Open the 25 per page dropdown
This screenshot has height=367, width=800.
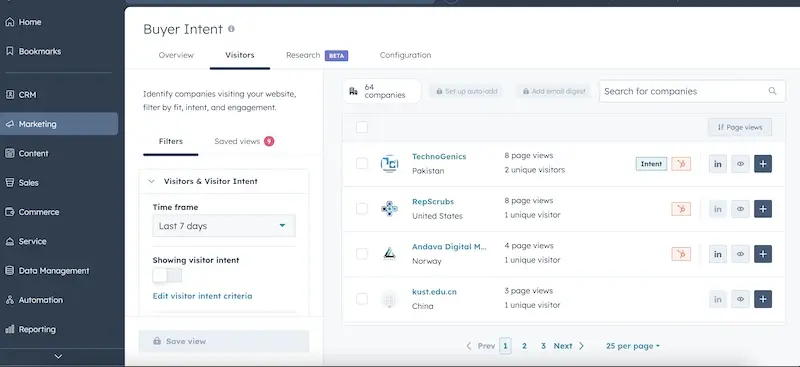pyautogui.click(x=633, y=346)
